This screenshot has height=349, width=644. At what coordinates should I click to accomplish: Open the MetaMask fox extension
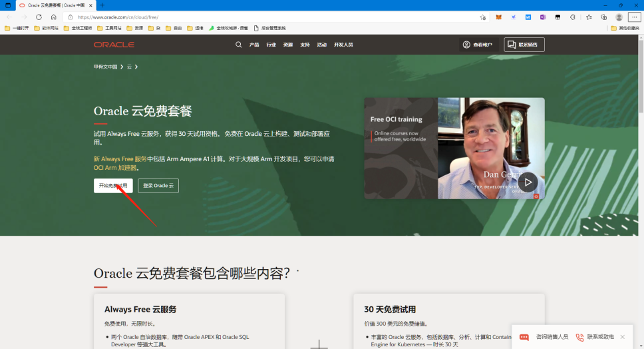click(x=498, y=17)
